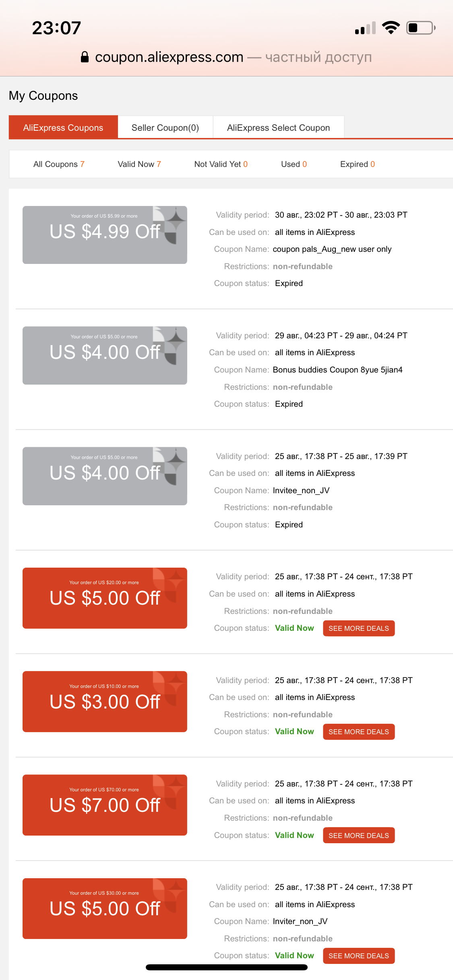453x980 pixels.
Task: Show Not Valid Yet coupons
Action: click(221, 164)
